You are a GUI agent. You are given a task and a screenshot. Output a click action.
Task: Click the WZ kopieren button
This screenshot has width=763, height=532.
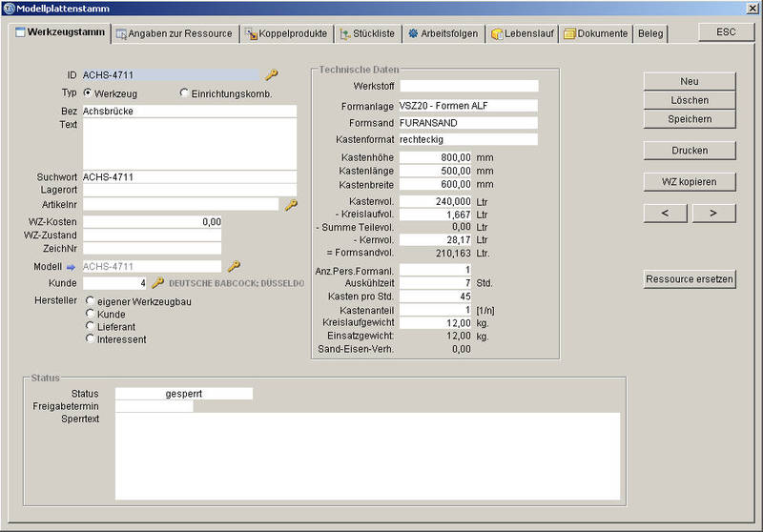690,181
